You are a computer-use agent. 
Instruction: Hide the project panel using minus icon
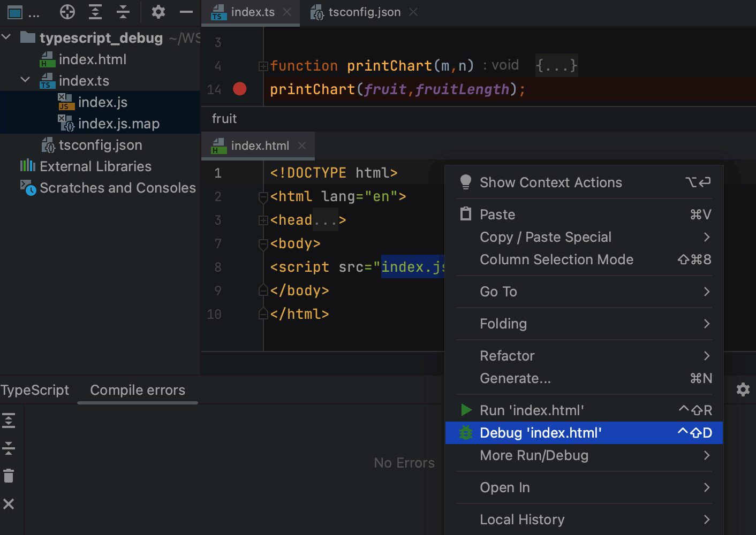tap(186, 12)
